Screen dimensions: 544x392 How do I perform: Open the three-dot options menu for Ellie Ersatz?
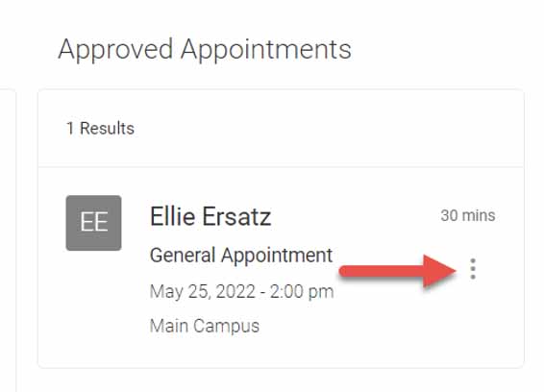[x=473, y=269]
